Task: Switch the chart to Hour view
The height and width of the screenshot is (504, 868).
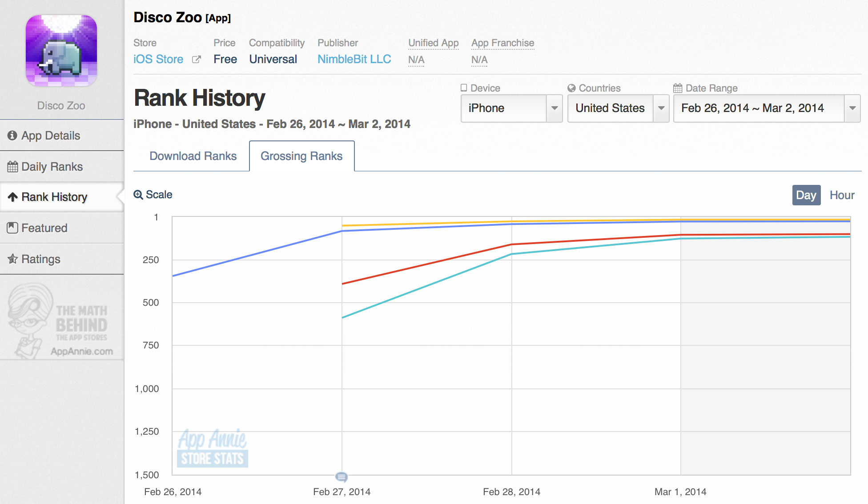Action: [x=842, y=195]
